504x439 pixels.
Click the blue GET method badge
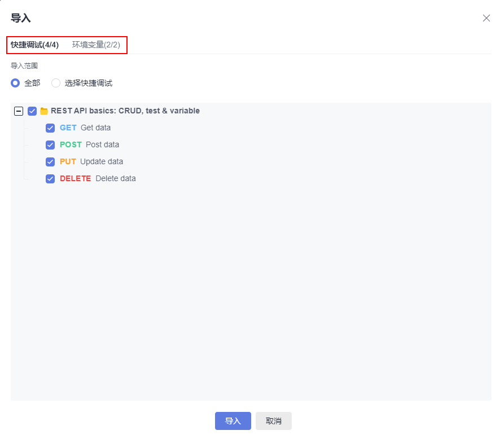[68, 128]
